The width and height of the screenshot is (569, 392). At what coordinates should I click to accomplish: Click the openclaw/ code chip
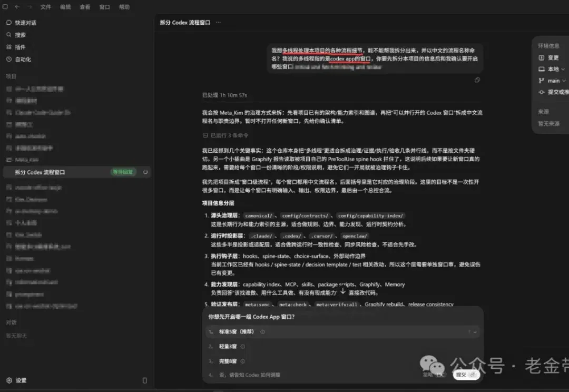click(x=355, y=236)
